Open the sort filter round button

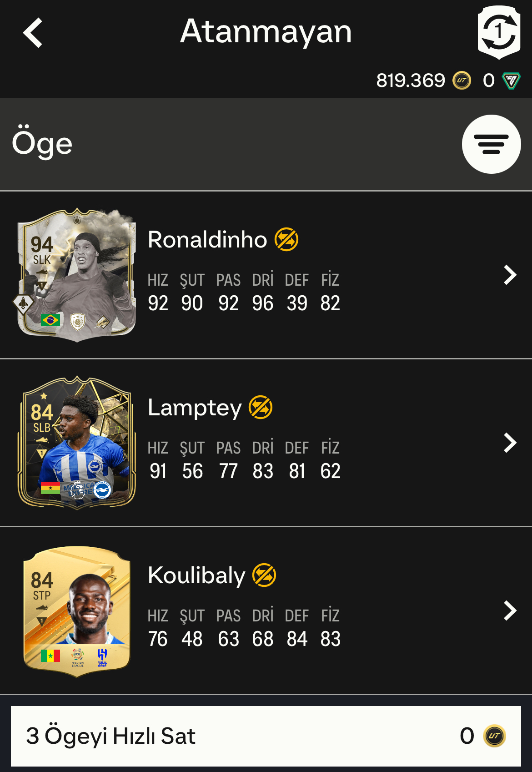(491, 144)
